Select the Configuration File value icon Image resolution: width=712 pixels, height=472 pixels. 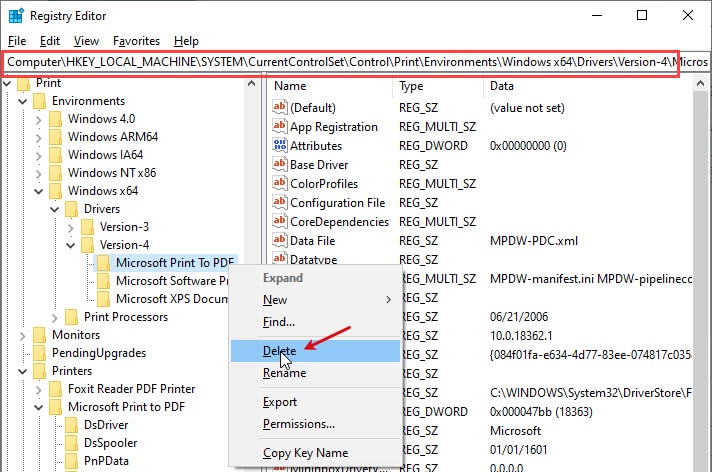coord(280,203)
